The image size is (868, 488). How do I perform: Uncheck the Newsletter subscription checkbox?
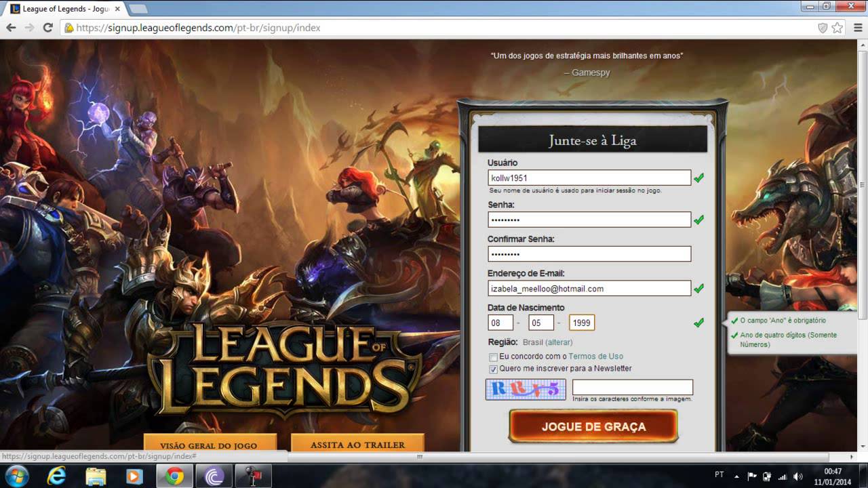pos(493,369)
